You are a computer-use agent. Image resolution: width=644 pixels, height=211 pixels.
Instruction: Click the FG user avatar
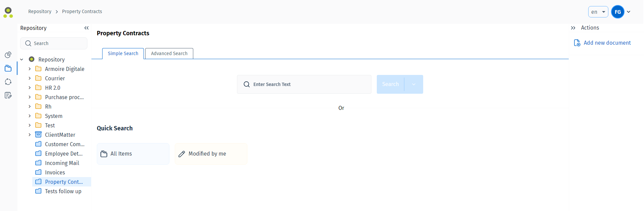pos(617,12)
